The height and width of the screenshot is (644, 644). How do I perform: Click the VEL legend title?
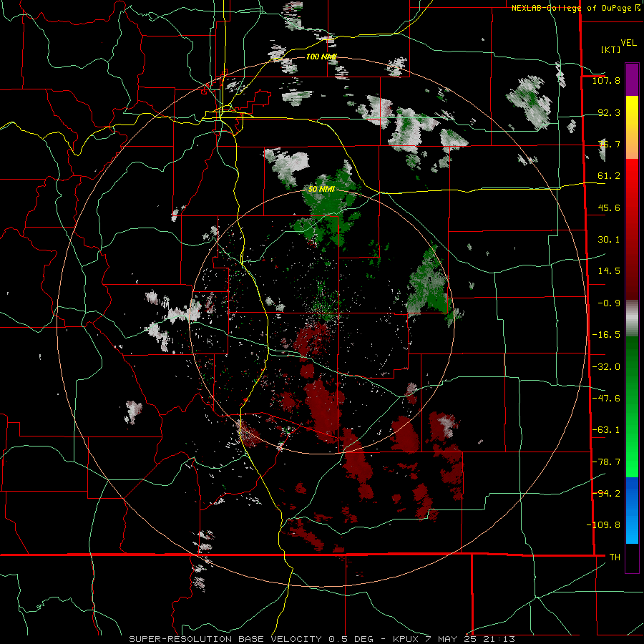tap(628, 43)
